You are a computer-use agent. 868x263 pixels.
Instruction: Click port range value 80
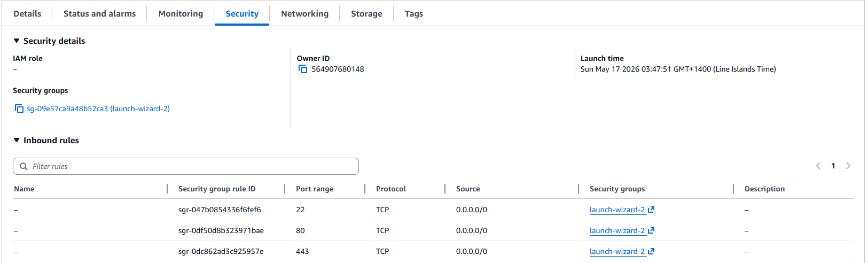tap(300, 231)
